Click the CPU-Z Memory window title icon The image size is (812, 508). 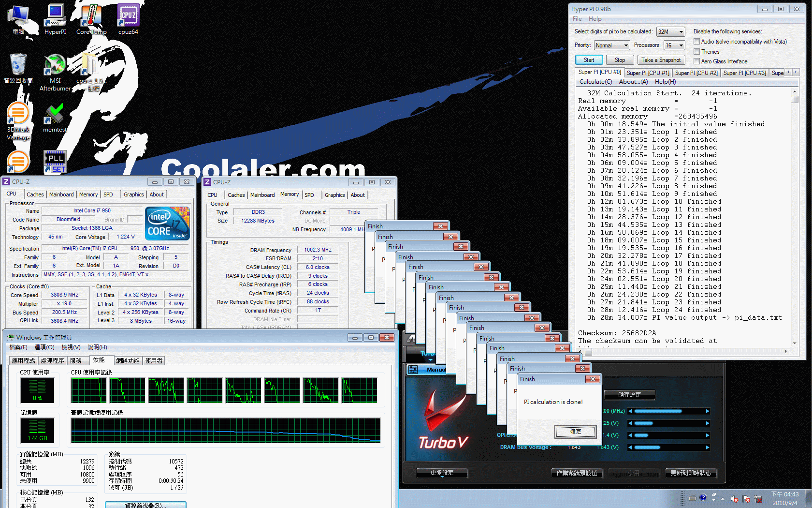tap(207, 182)
